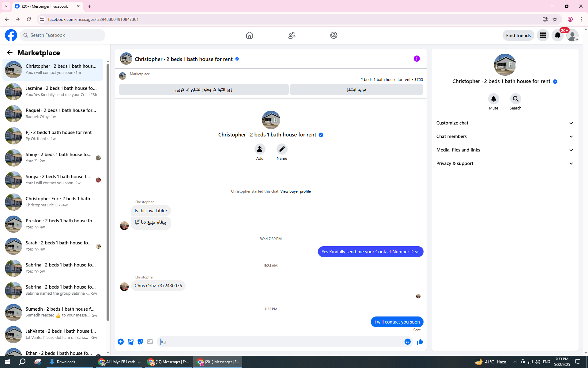Open the Friends icon in top navigation
Viewport: 588px width, 368px height.
tap(292, 35)
